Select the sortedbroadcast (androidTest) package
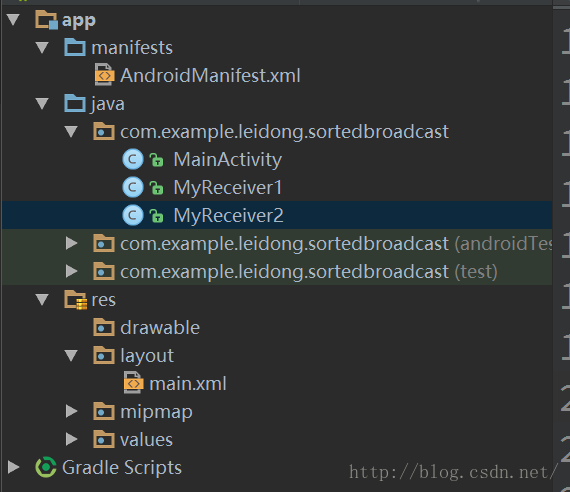 point(336,244)
